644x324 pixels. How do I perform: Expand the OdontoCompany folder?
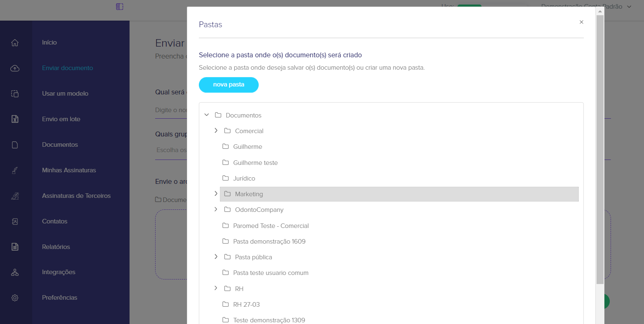pos(216,209)
